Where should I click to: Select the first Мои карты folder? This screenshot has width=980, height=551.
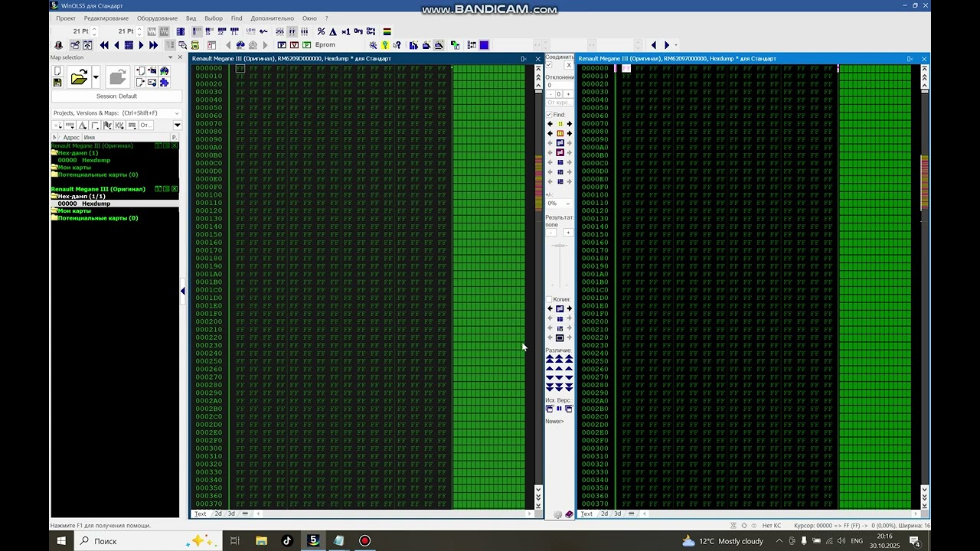(x=74, y=168)
